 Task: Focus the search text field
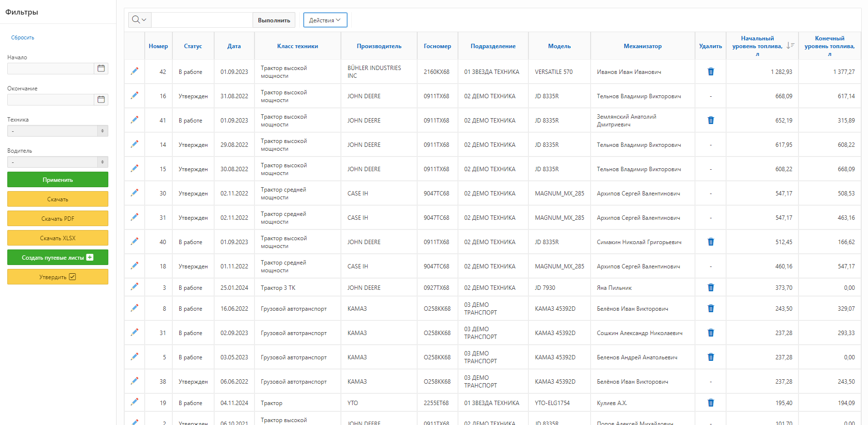pos(202,20)
